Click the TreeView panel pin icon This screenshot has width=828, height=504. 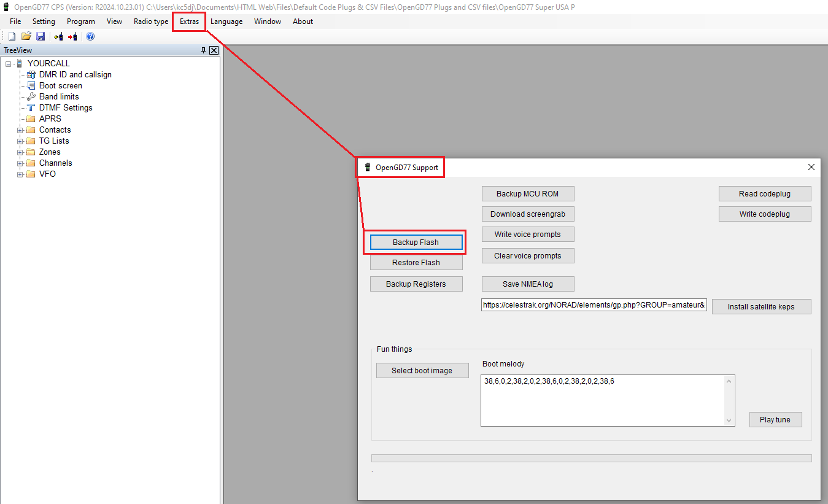tap(204, 50)
